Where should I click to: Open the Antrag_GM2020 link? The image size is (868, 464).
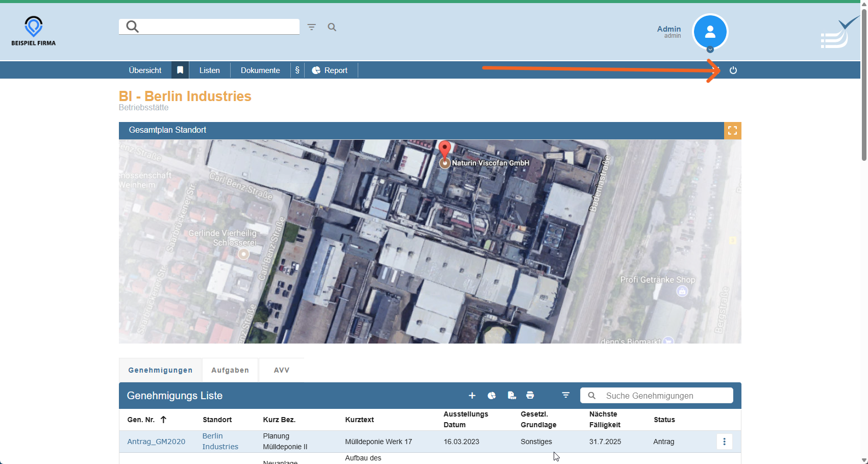tap(156, 442)
